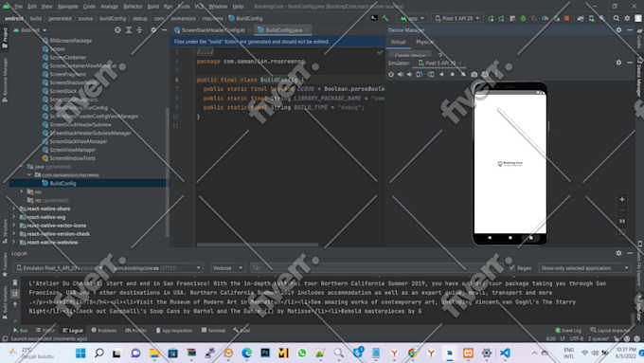644x363 pixels.
Task: Open Search Everywhere magnifier in the top toolbar
Action: click(617, 18)
